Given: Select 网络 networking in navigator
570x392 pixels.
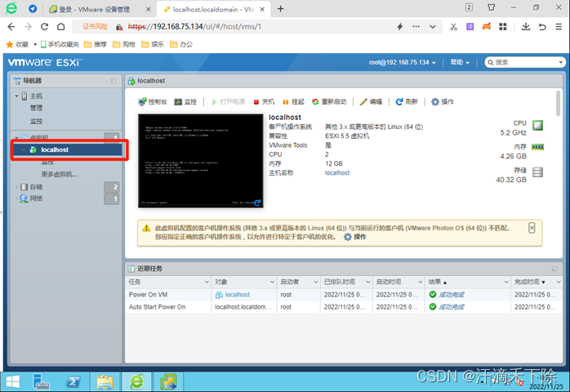Looking at the screenshot, I should (36, 198).
